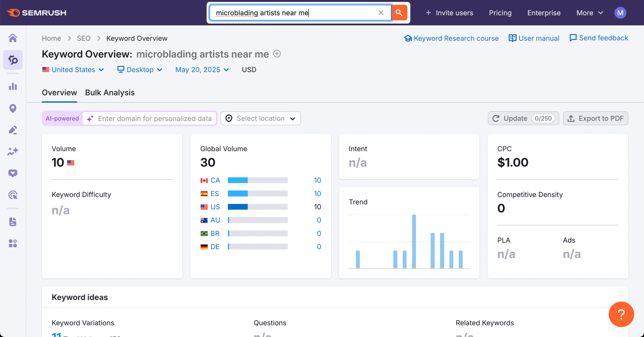Open the App Center grid sidebar icon

click(13, 243)
